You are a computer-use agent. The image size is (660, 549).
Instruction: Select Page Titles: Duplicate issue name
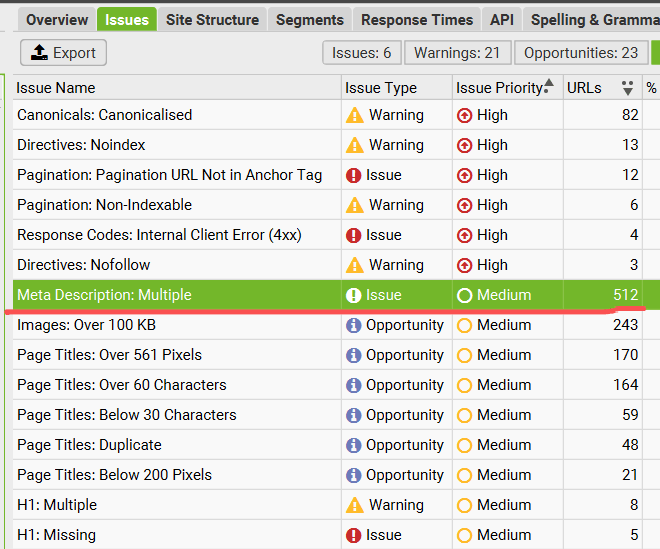click(89, 445)
